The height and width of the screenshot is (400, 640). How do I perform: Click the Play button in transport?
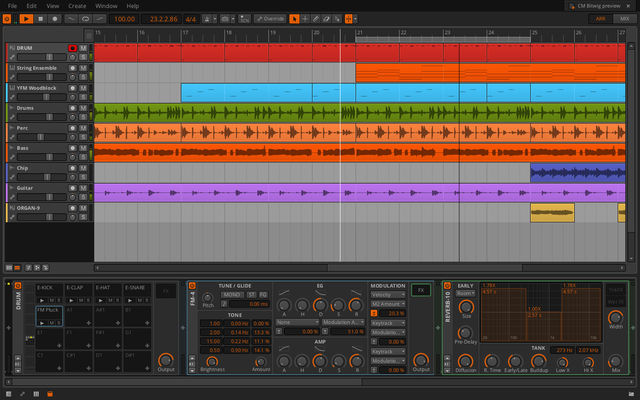(x=26, y=19)
